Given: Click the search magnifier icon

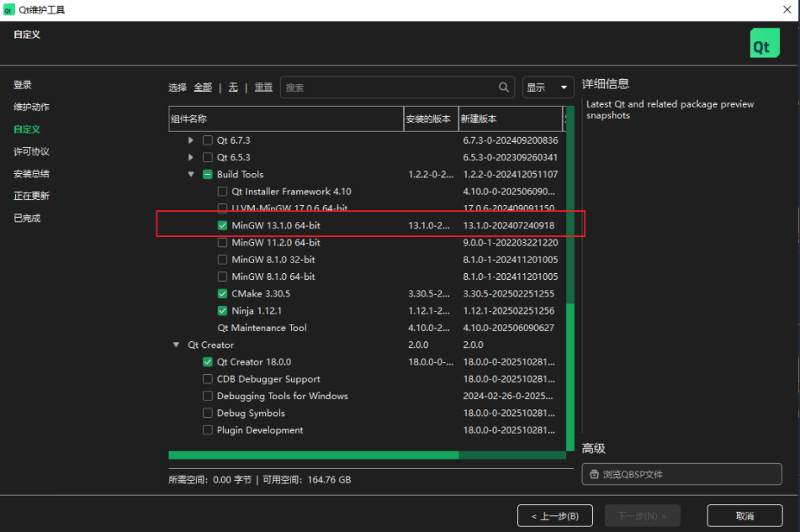Looking at the screenshot, I should click(504, 87).
